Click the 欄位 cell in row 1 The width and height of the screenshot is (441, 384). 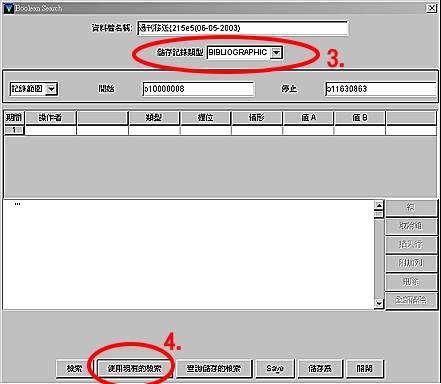[x=205, y=130]
